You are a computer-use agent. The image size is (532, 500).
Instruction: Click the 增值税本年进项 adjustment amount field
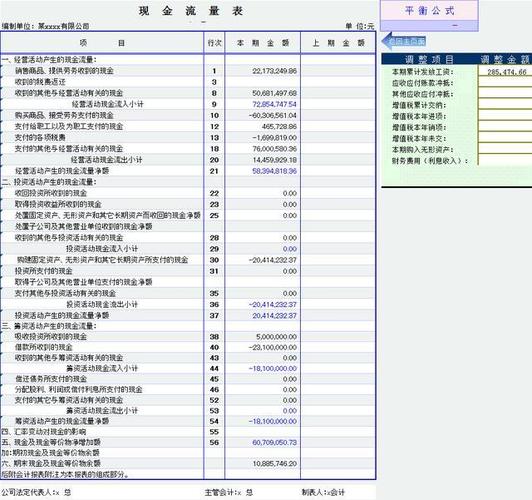click(505, 116)
